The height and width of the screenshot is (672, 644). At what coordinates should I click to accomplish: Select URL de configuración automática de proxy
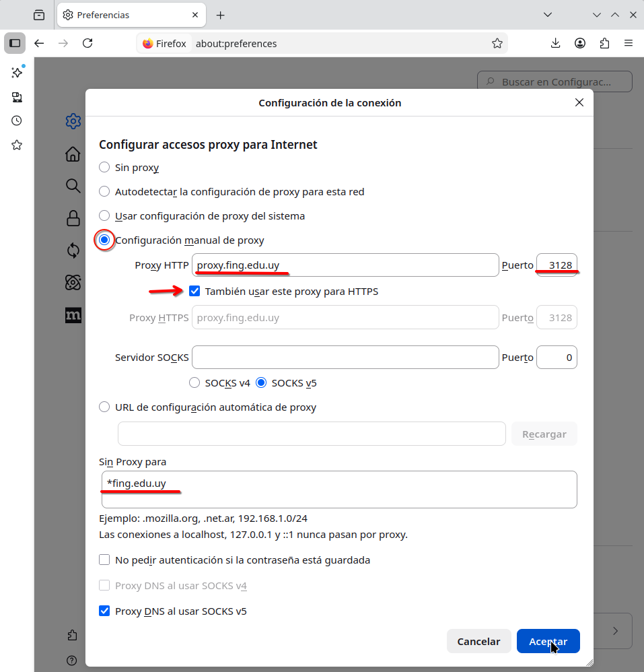tap(104, 407)
